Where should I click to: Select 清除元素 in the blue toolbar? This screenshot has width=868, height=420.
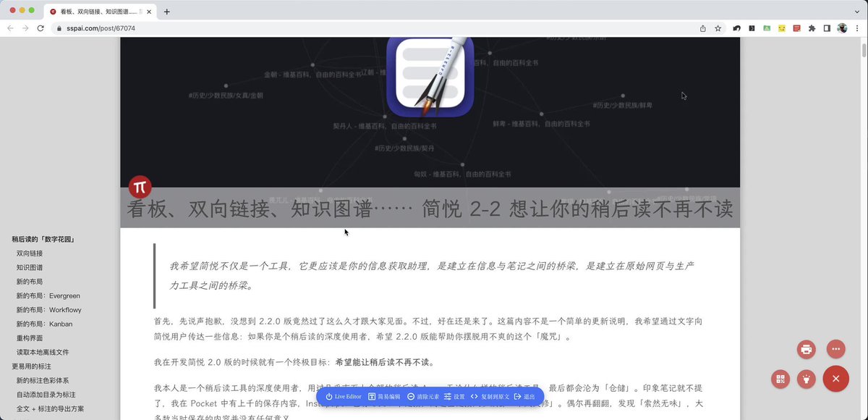click(423, 397)
